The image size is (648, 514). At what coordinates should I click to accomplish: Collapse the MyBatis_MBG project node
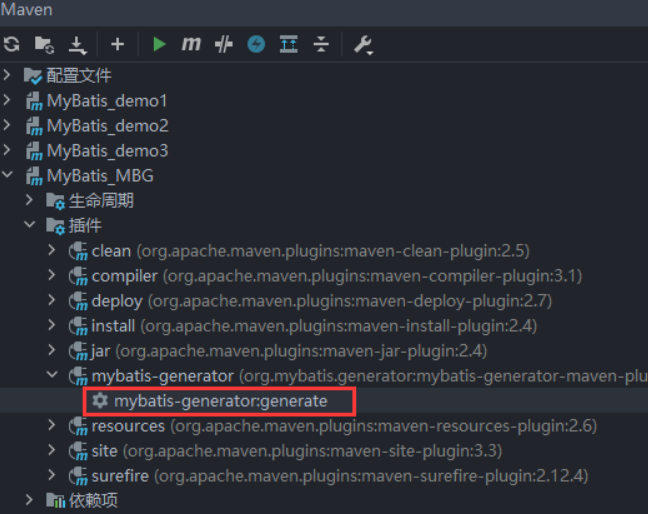(x=9, y=176)
